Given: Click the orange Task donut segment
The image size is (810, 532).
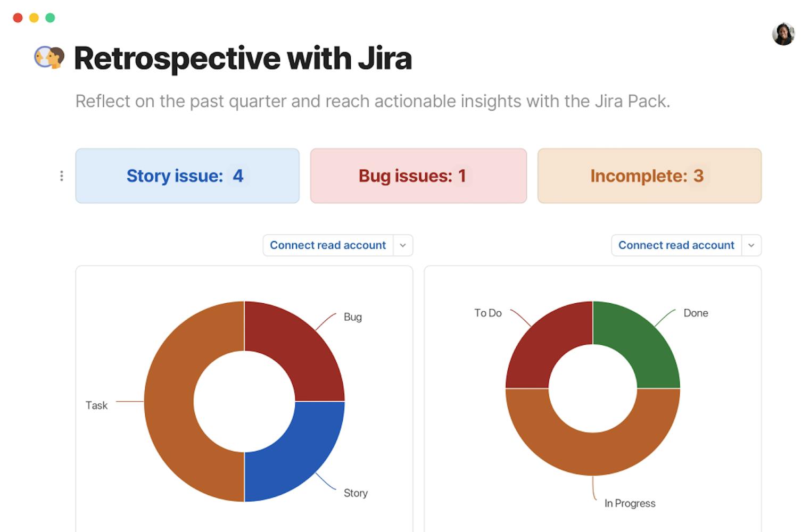Looking at the screenshot, I should point(169,402).
